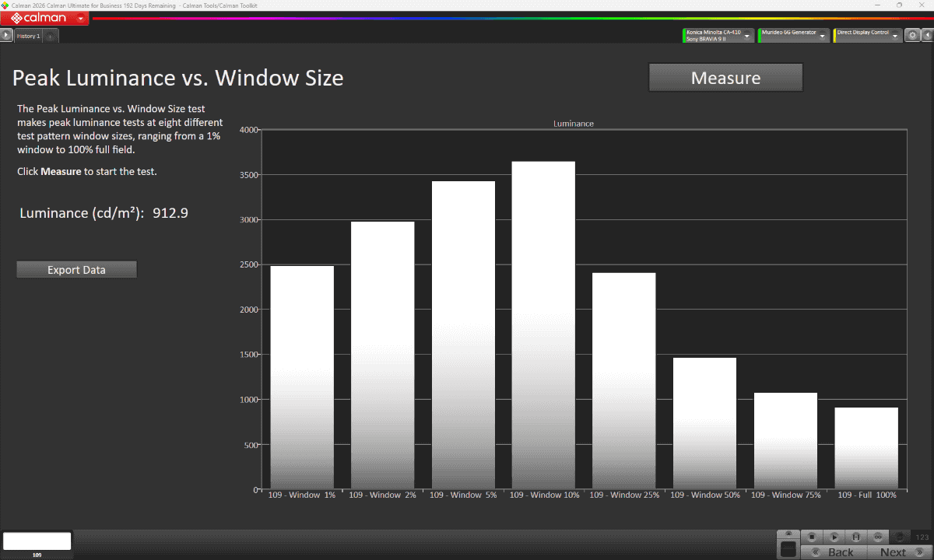Image resolution: width=934 pixels, height=560 pixels.
Task: Open the Calman main menu dropdown
Action: pyautogui.click(x=81, y=18)
